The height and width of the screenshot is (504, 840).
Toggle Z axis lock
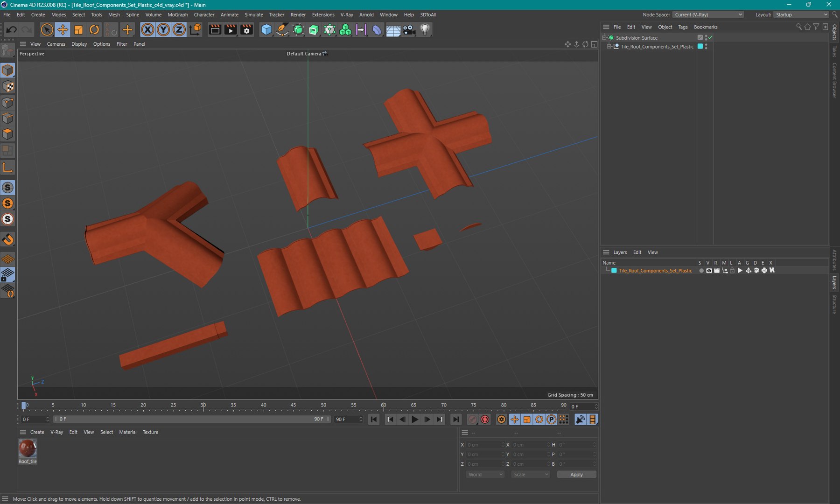(179, 30)
